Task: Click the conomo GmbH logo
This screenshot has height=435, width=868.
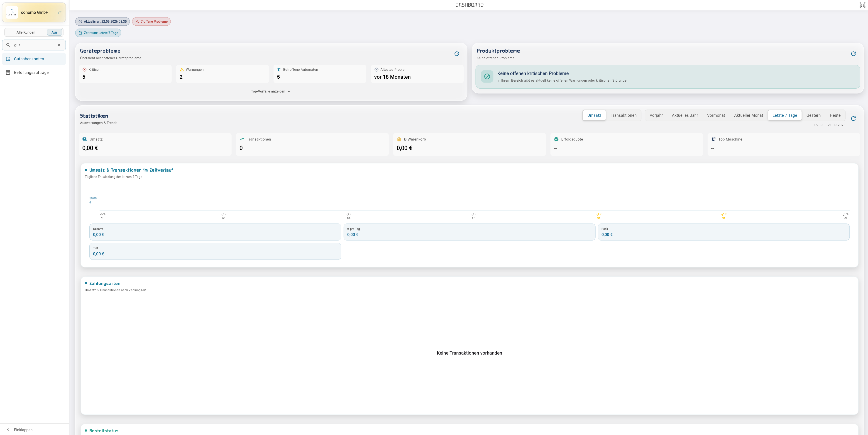Action: [x=12, y=12]
